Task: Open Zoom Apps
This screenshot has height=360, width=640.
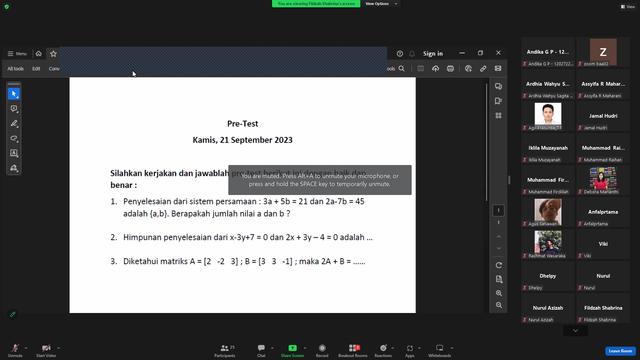Action: coord(409,350)
